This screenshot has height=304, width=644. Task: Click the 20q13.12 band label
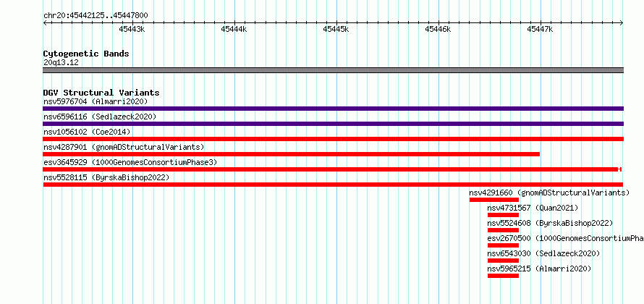point(61,63)
